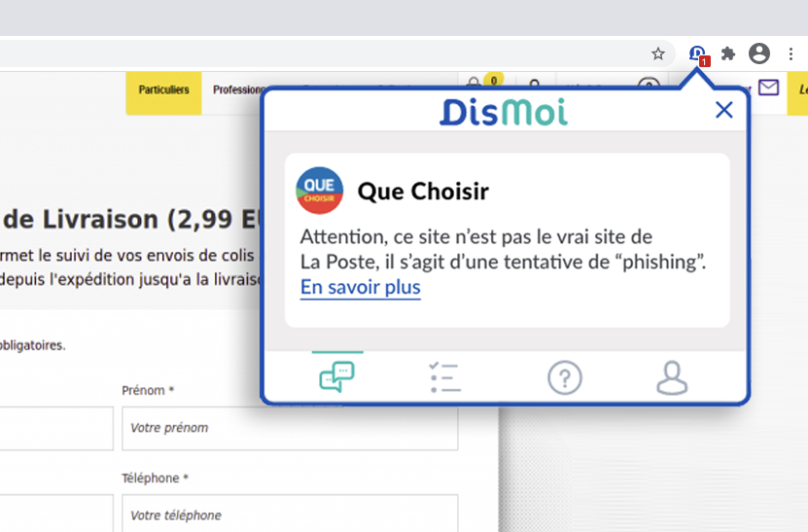Screen dimensions: 808x532
Task: Select the Que Choisir contributor name
Action: 423,192
